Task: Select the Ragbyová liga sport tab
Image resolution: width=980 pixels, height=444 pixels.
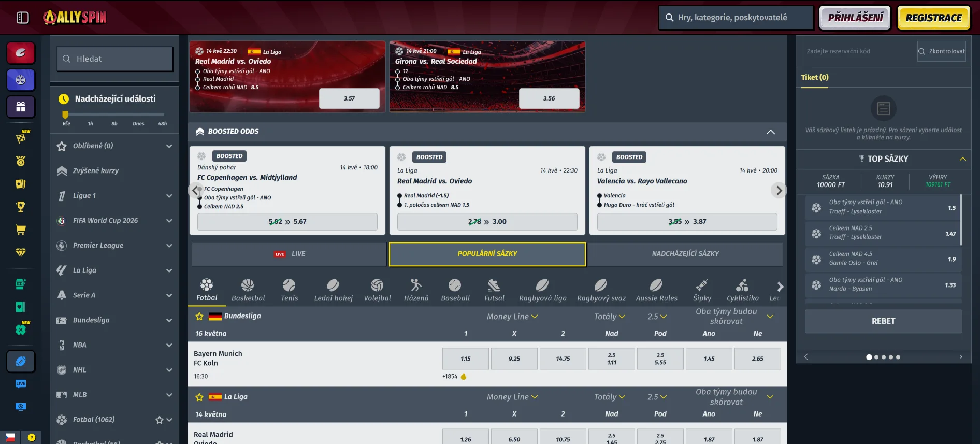Action: click(543, 290)
